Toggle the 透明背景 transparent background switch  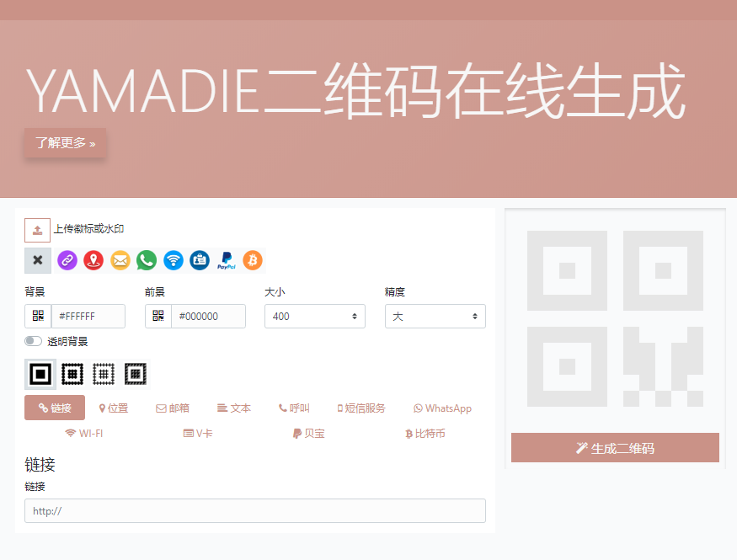coord(34,341)
